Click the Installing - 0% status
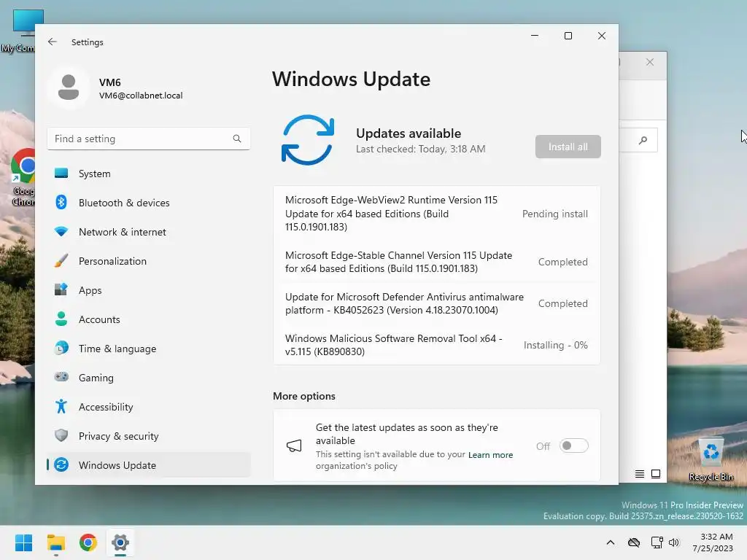Screen dimensions: 747x560 tap(555, 345)
